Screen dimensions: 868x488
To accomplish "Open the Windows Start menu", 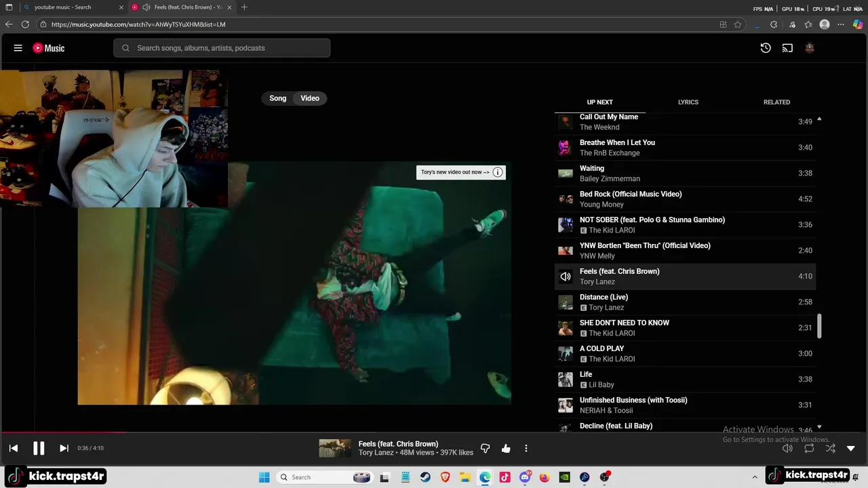I will click(x=264, y=477).
